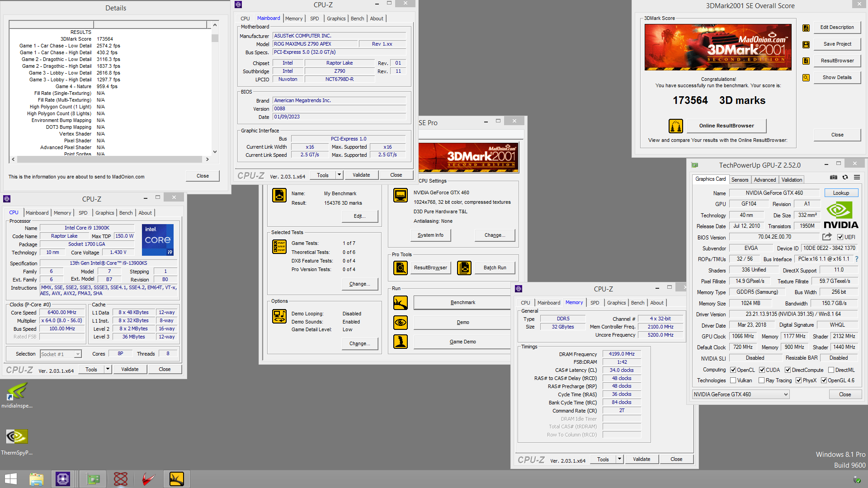Viewport: 868px width, 488px height.
Task: Toggle the CUDA checkbox
Action: tap(762, 370)
